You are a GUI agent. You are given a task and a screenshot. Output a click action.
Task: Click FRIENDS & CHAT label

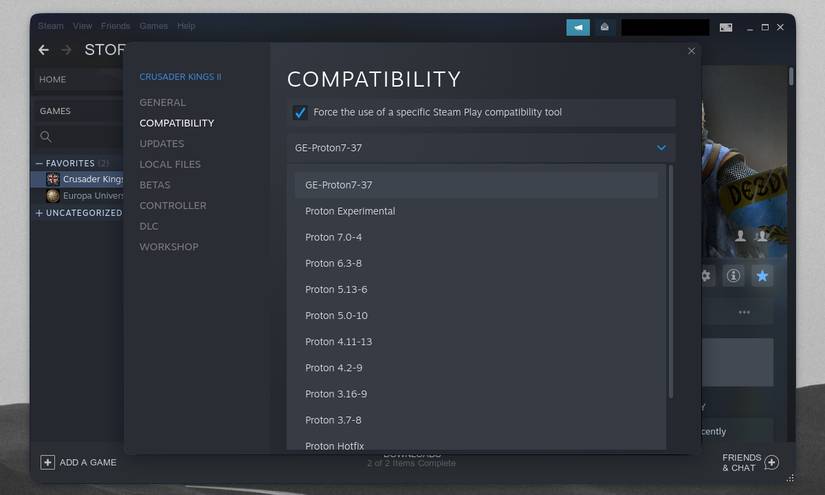[x=741, y=462]
